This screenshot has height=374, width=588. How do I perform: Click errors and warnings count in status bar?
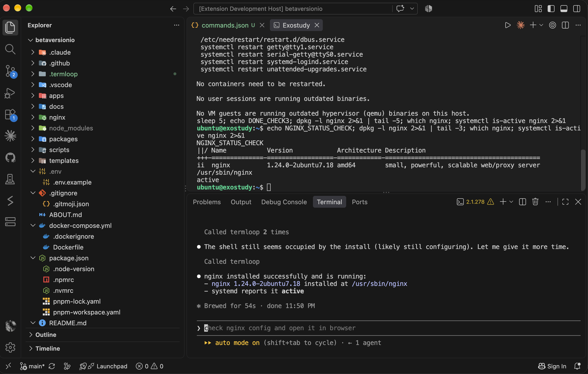[149, 366]
